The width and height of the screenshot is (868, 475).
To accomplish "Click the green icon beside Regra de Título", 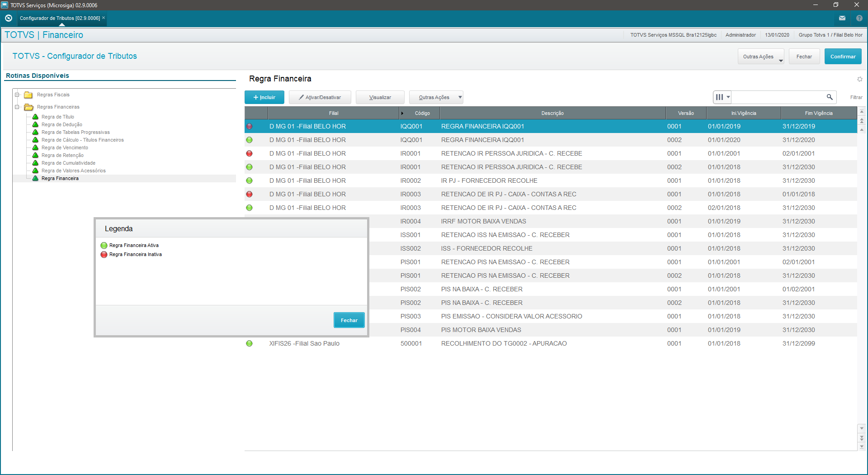I will [35, 117].
